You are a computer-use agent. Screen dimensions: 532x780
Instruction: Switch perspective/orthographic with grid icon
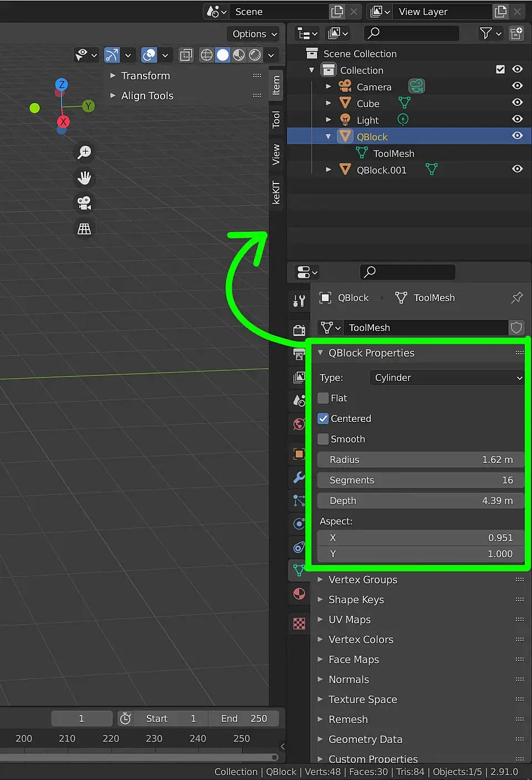(x=84, y=229)
